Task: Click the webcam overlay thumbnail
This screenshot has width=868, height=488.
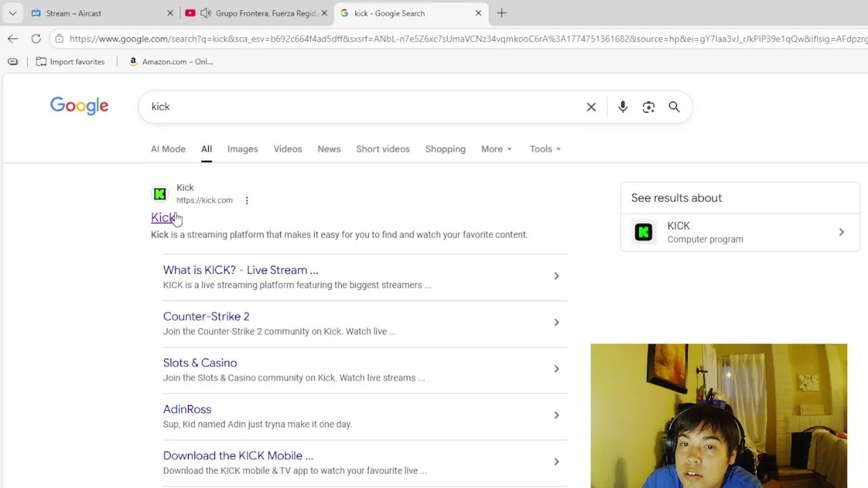Action: point(719,415)
